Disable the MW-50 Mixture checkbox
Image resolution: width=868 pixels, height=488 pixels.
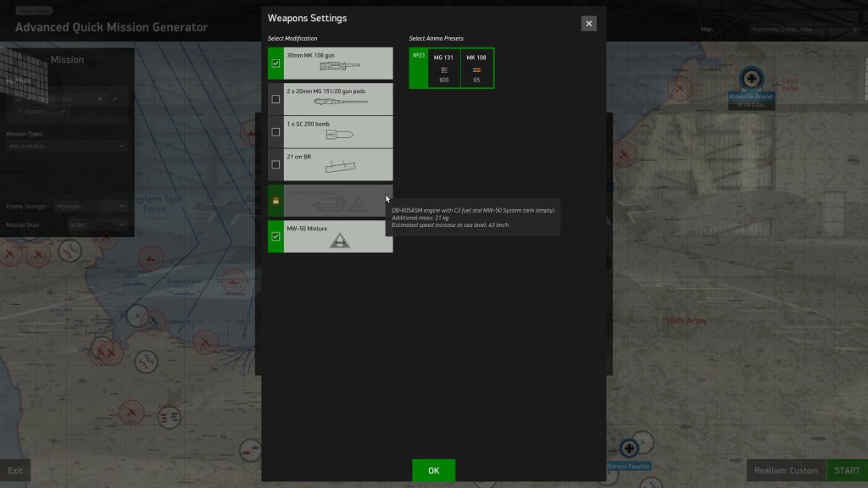click(x=275, y=237)
